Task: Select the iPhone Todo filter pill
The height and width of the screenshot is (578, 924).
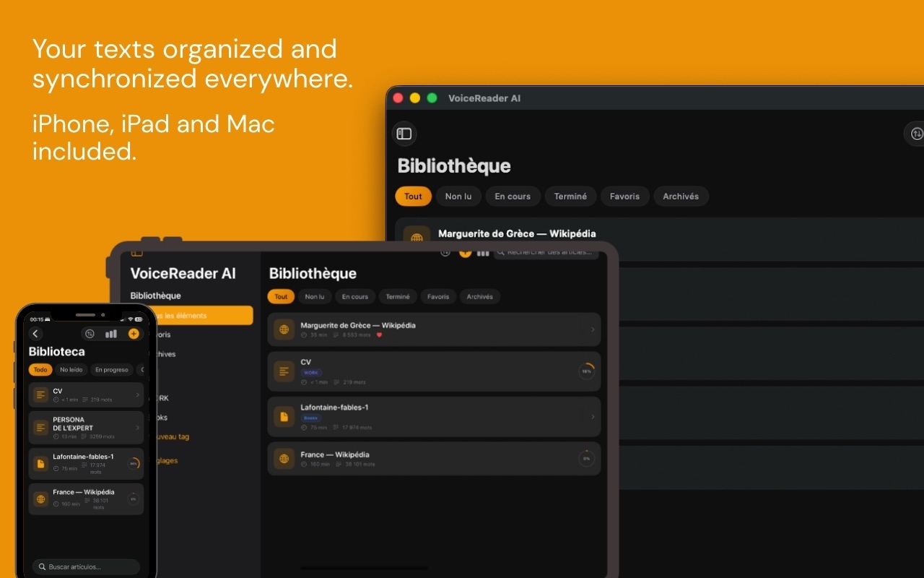Action: [40, 370]
